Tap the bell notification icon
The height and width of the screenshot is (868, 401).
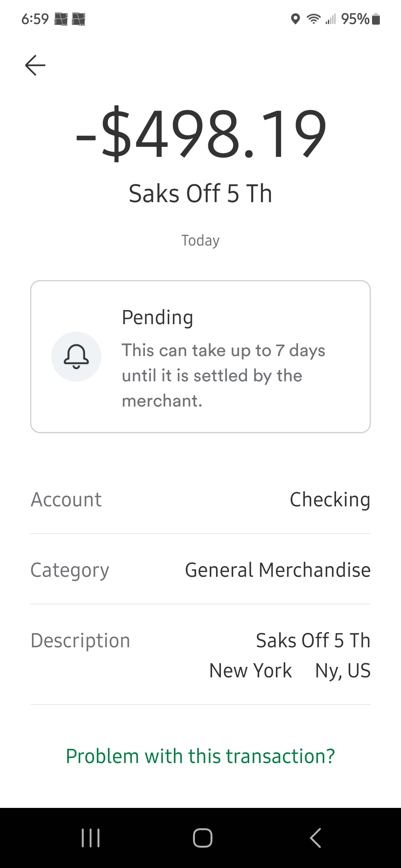point(76,356)
